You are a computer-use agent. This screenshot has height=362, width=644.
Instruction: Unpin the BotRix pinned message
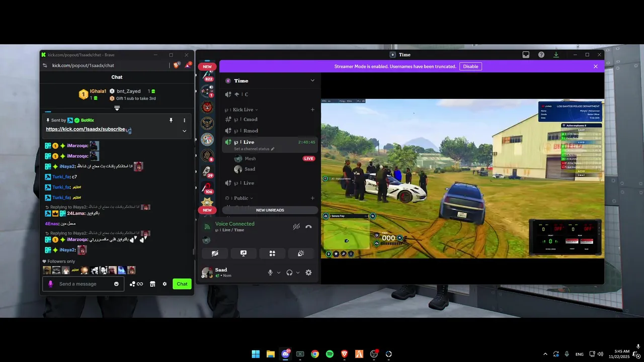171,120
